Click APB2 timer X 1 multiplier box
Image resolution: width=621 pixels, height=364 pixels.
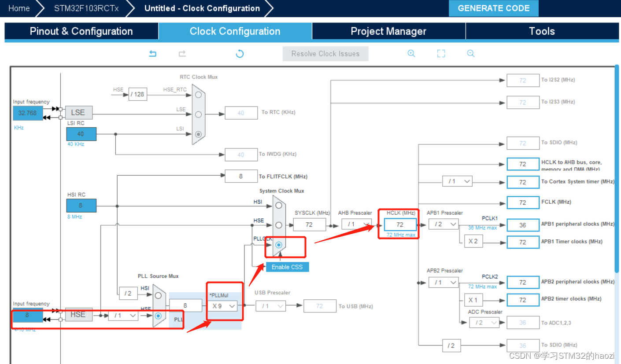pyautogui.click(x=473, y=300)
